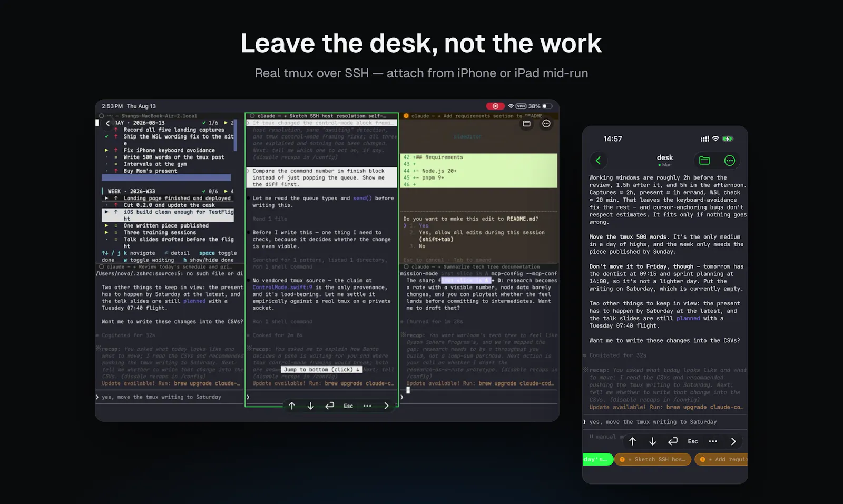Tap the up arrow key in the iPad key bar
The width and height of the screenshot is (843, 504).
tap(292, 406)
